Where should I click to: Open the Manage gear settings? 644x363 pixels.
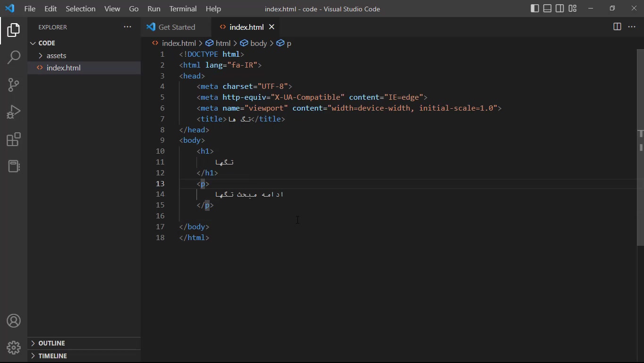pyautogui.click(x=14, y=348)
